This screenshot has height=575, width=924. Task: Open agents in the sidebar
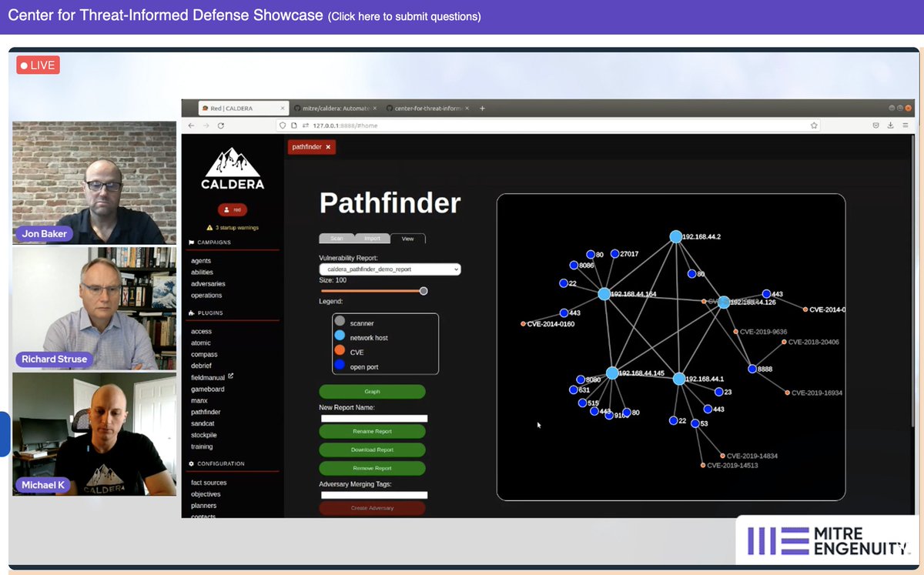coord(201,261)
